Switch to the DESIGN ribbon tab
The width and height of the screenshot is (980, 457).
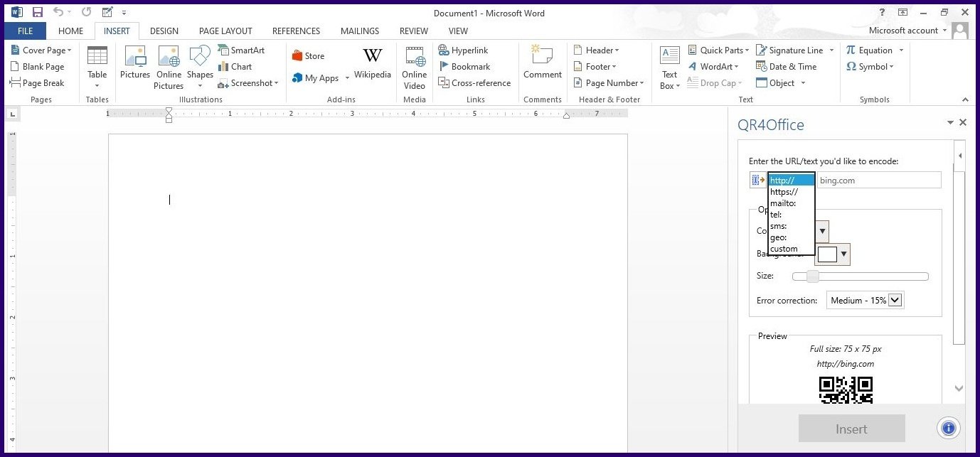(164, 31)
